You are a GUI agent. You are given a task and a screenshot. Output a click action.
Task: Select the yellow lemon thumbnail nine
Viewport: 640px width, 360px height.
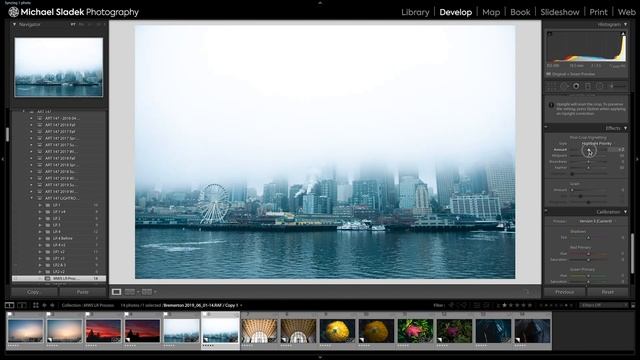(x=337, y=331)
